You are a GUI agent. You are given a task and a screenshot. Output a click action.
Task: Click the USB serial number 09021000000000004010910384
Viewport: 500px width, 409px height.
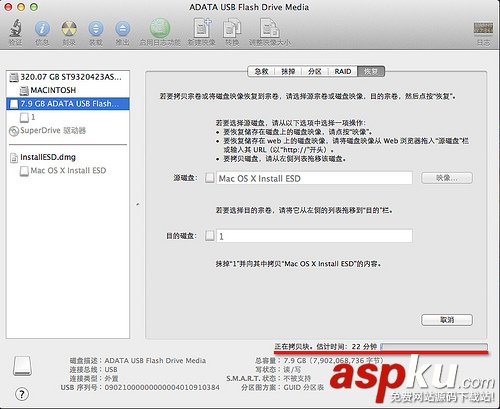pyautogui.click(x=162, y=387)
